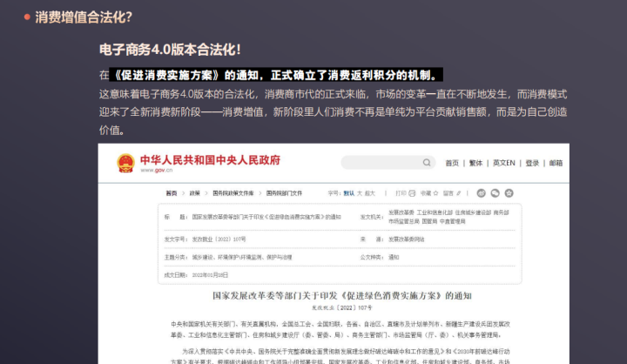This screenshot has width=627, height=364.
Task: Click the slide heading 消费增值合法化?
Action: pyautogui.click(x=84, y=17)
